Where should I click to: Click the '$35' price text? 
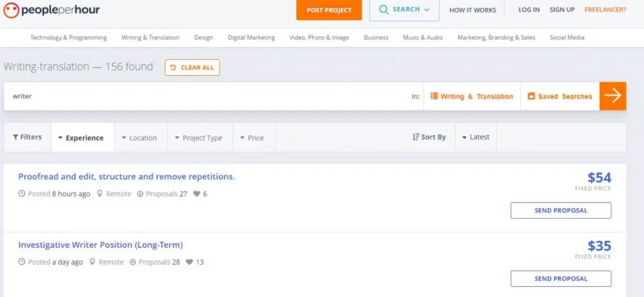click(x=599, y=245)
